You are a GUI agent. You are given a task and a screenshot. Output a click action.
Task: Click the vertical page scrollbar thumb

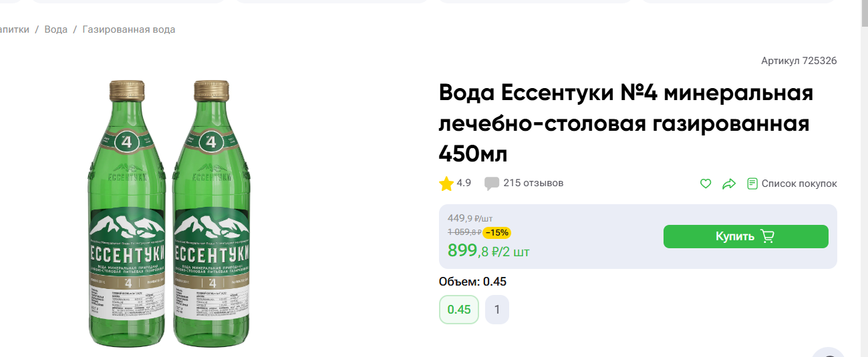point(863,13)
